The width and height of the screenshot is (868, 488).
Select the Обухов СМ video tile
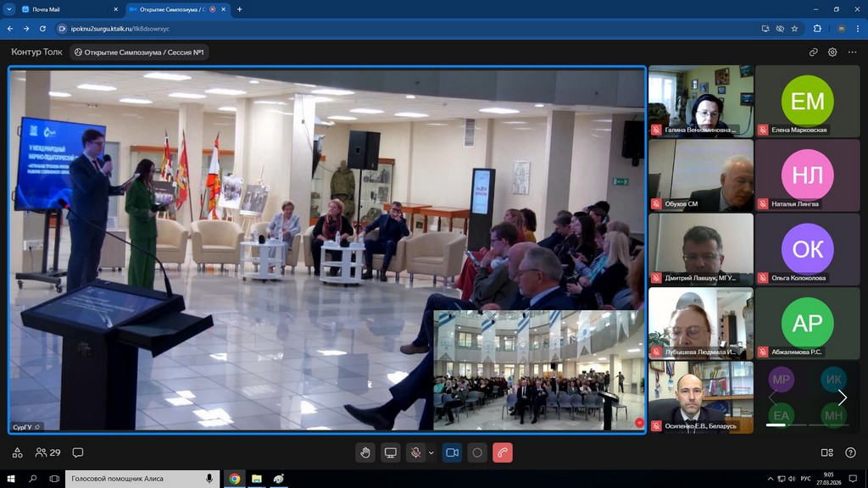pos(700,175)
